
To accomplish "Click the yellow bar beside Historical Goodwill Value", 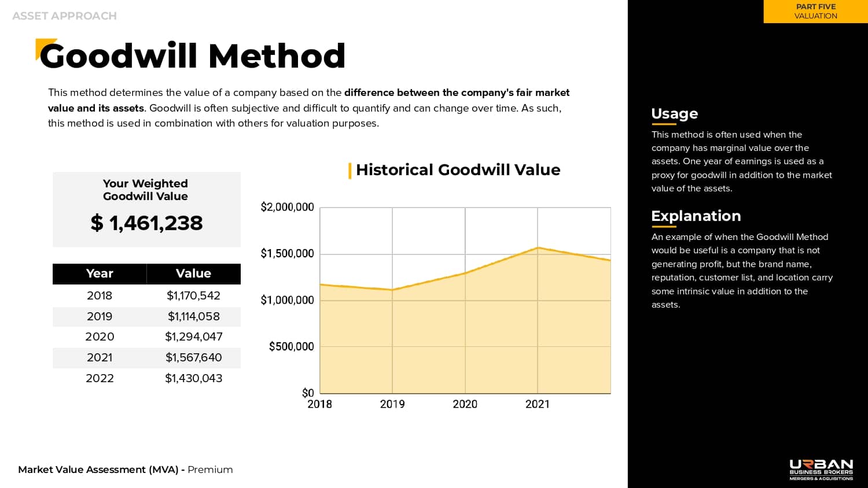I will (x=350, y=171).
